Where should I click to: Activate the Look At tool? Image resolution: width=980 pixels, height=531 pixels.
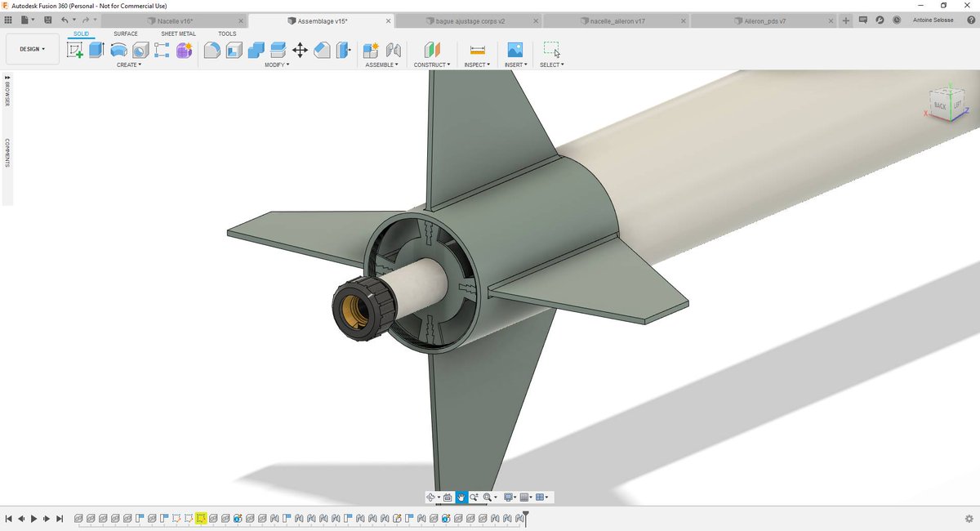click(448, 497)
